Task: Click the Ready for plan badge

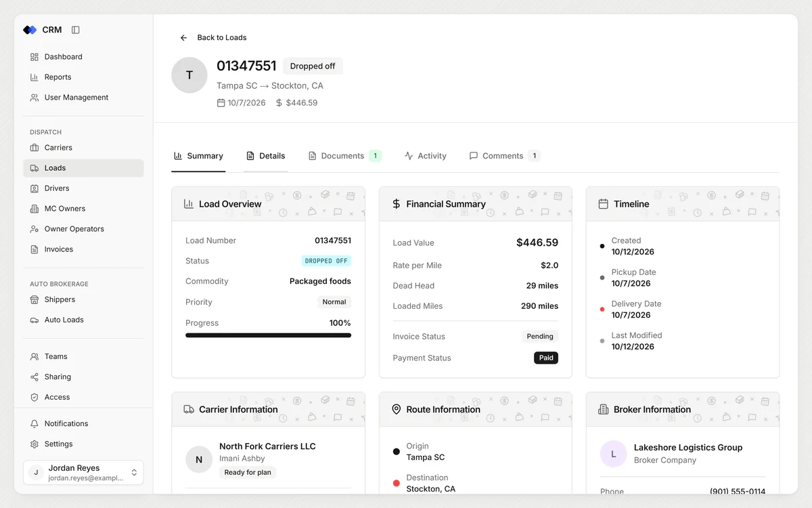Action: [x=248, y=472]
